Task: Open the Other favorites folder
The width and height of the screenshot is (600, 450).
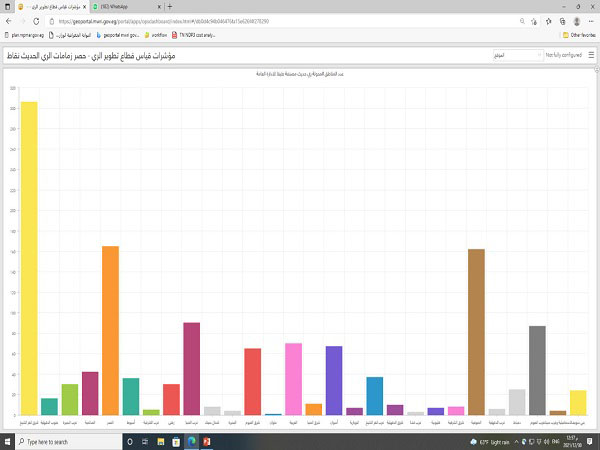Action: click(577, 35)
